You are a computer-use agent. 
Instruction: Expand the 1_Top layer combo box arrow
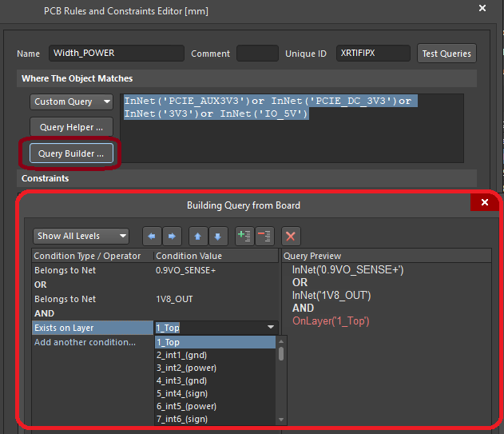[x=271, y=327]
